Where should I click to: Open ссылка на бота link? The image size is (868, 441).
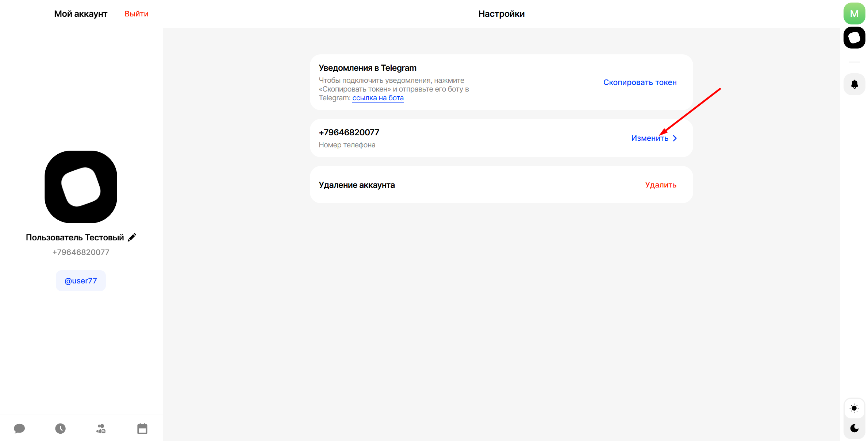pyautogui.click(x=378, y=98)
